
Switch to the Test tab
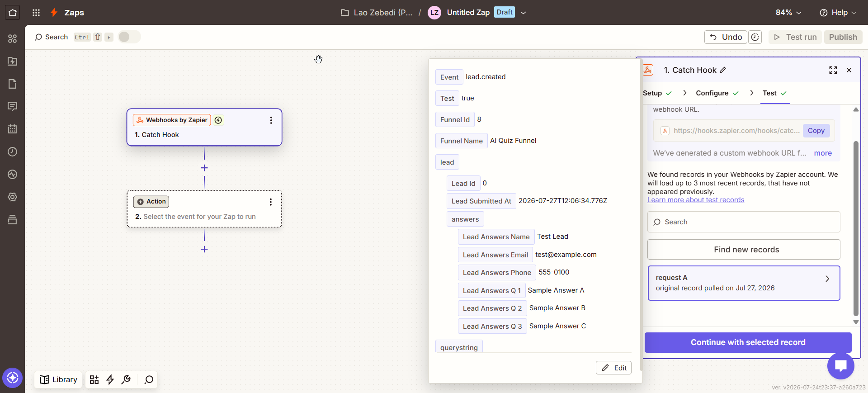coord(775,93)
